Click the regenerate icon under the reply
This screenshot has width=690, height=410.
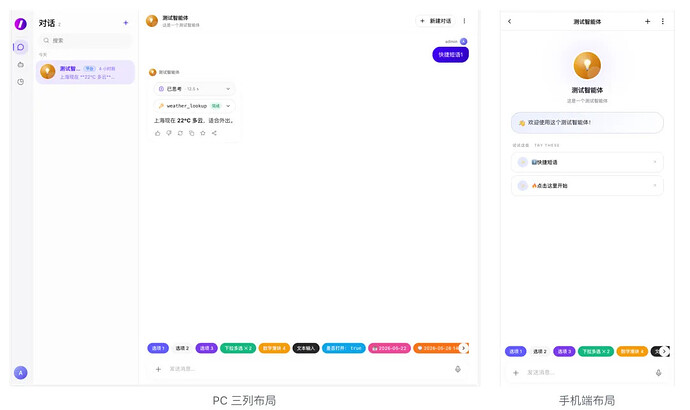(180, 133)
